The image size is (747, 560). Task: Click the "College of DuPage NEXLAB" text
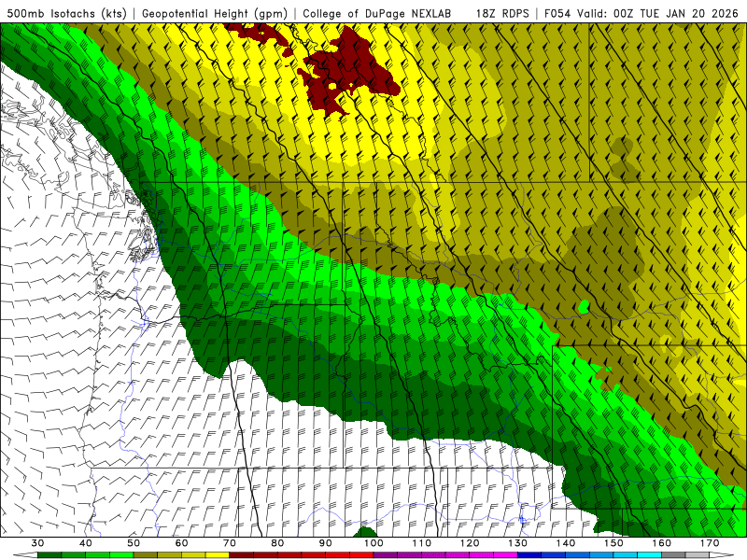coord(377,13)
